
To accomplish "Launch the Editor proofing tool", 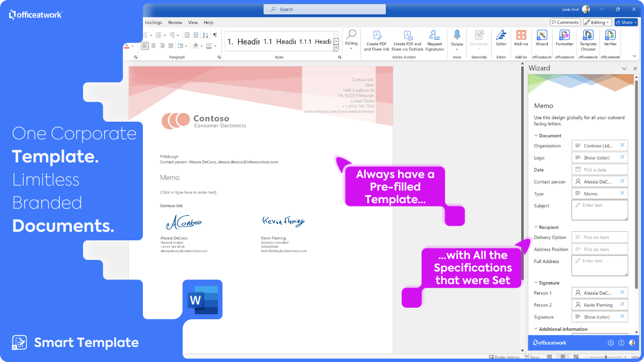I will (x=501, y=38).
